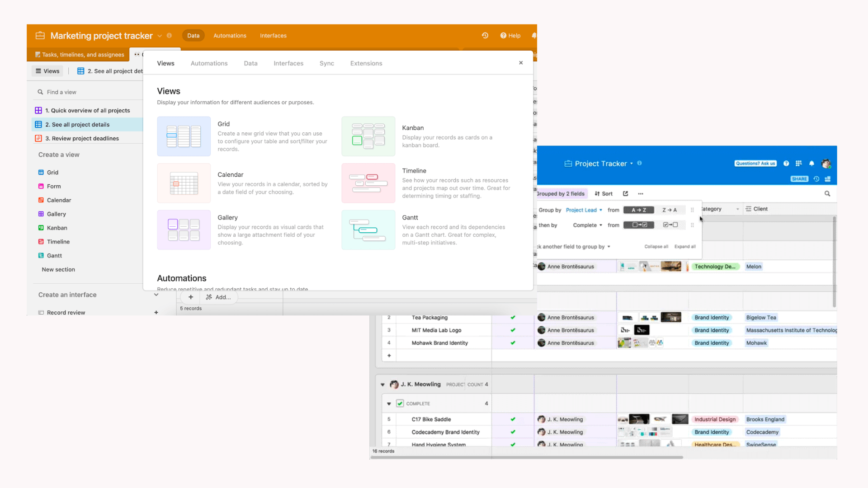Screen dimensions: 868x488
Task: Select the Kanban view type in sidebar
Action: [57, 228]
